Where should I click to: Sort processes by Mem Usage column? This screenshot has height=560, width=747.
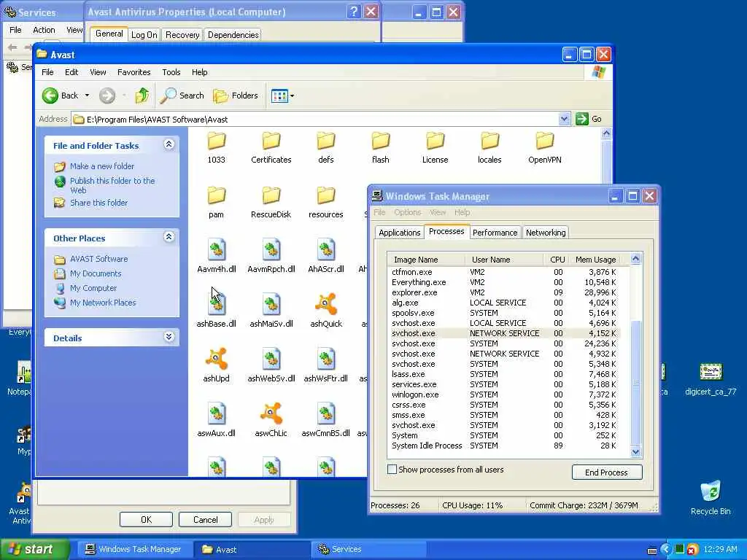595,260
